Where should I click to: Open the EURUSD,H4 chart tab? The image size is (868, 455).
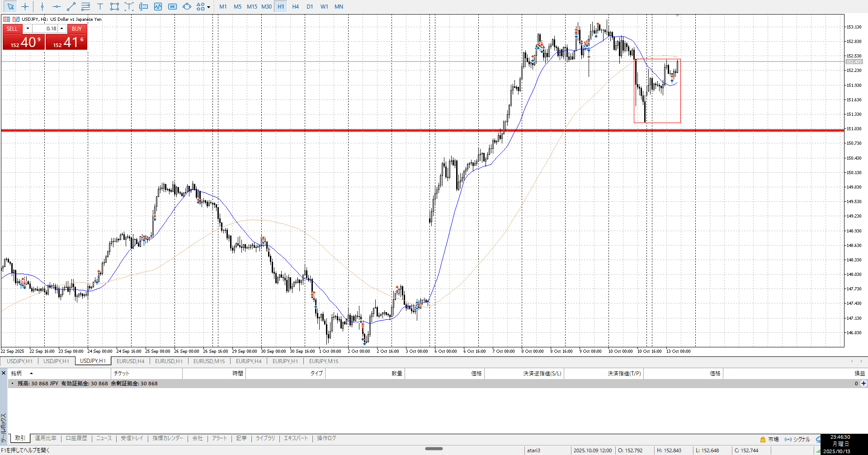point(130,361)
